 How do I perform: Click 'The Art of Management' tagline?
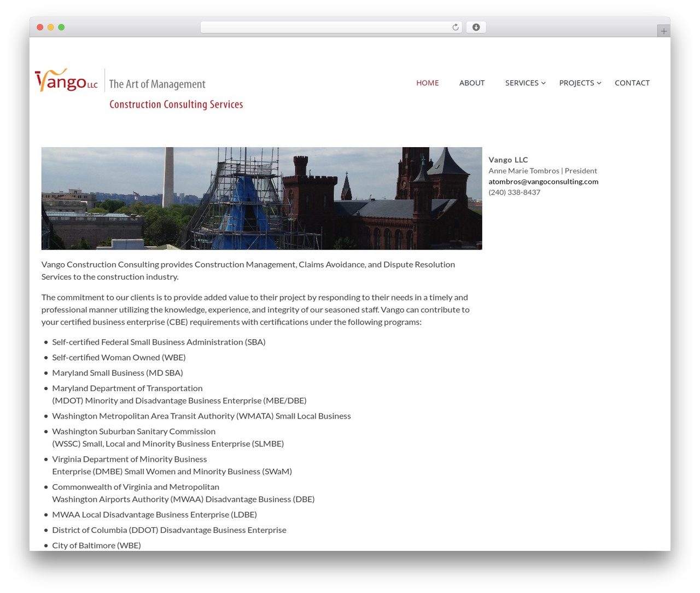coord(157,84)
